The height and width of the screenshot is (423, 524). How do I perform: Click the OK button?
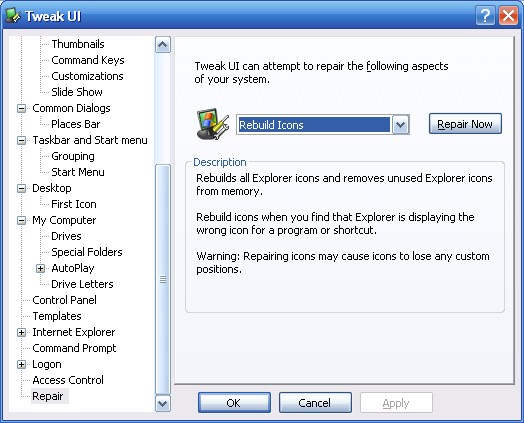point(234,403)
